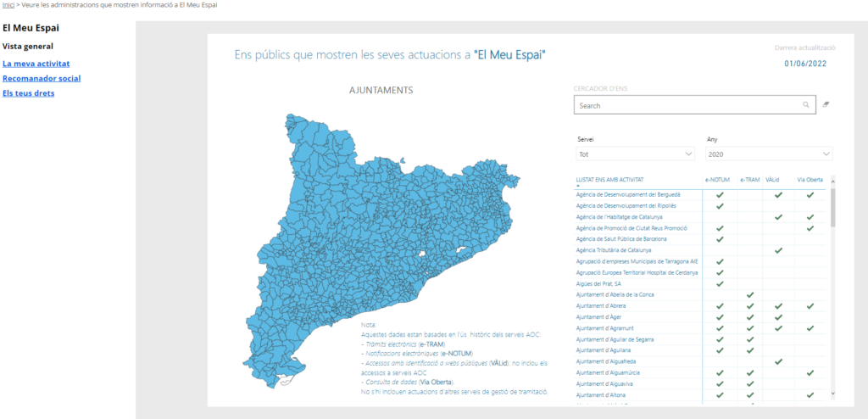
Task: Click Via Oberta checkmark for Ajuntament d'Abrera
Action: point(810,305)
